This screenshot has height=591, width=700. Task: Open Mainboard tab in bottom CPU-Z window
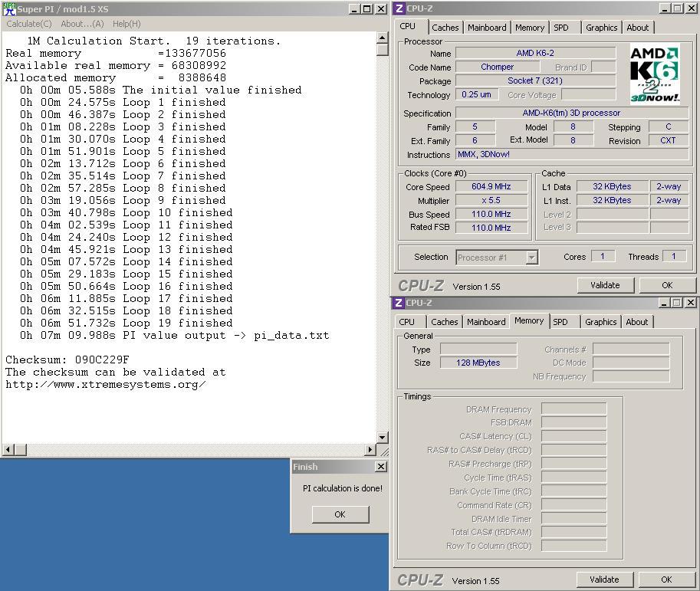486,322
